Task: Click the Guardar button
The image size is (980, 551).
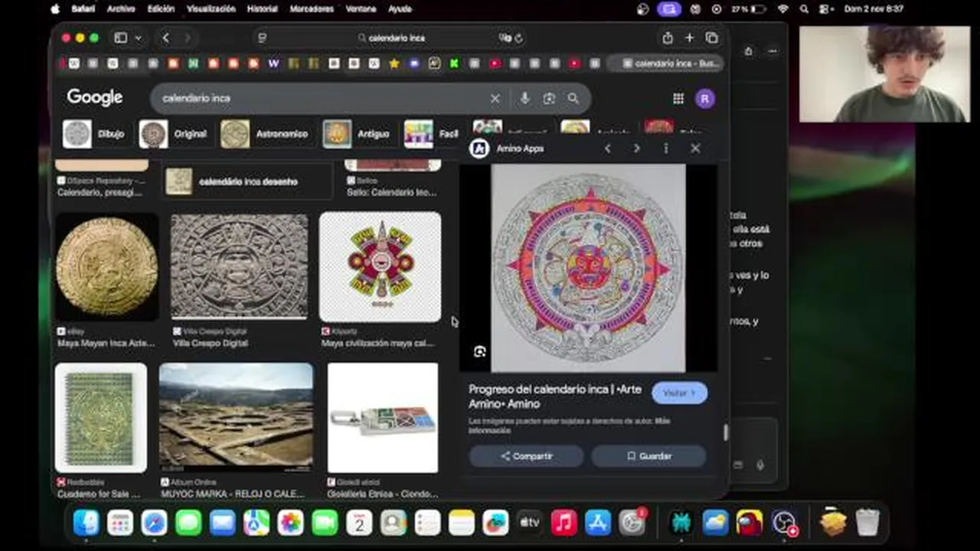Action: click(x=648, y=455)
